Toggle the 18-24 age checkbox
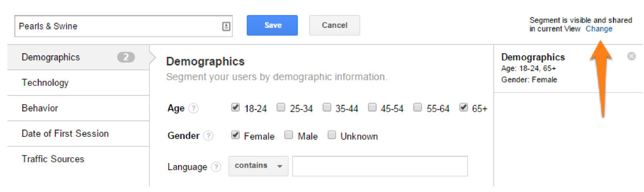Viewport: 644px width, 192px height. click(x=235, y=108)
